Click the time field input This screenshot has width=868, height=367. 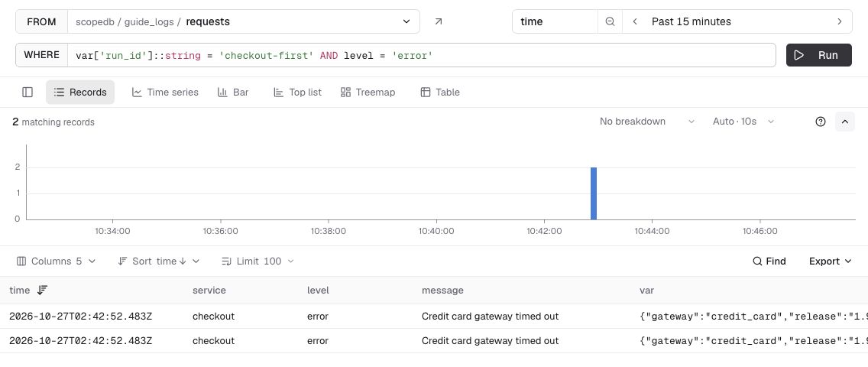555,21
